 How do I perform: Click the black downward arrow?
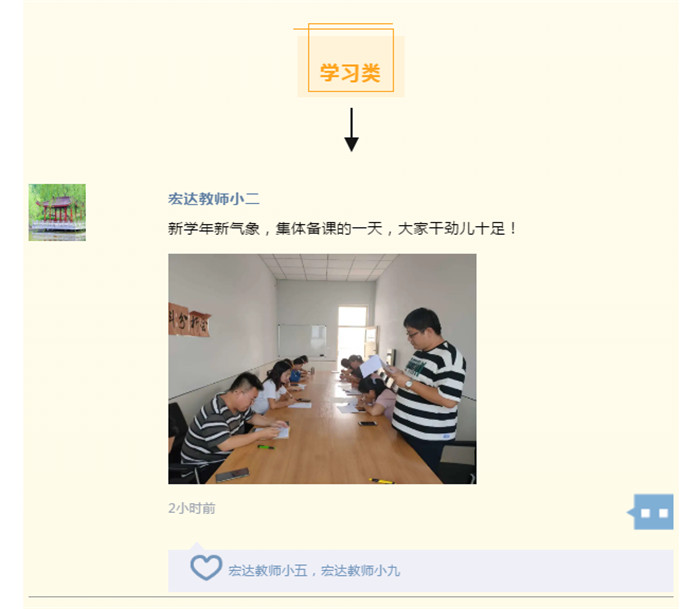coord(351,129)
